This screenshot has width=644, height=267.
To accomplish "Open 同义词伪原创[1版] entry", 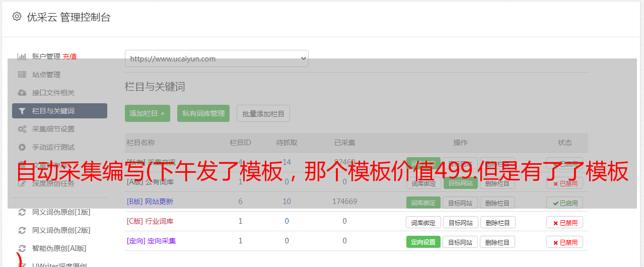I will [61, 212].
